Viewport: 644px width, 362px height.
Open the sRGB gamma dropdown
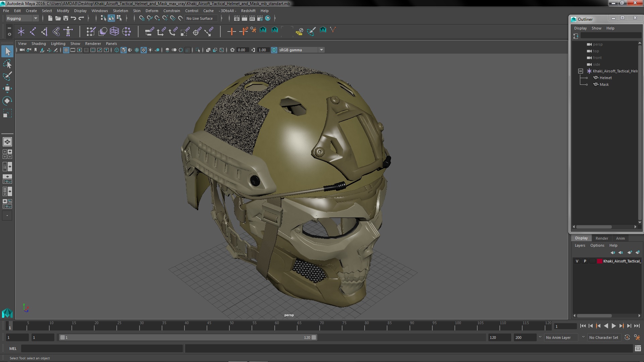321,50
